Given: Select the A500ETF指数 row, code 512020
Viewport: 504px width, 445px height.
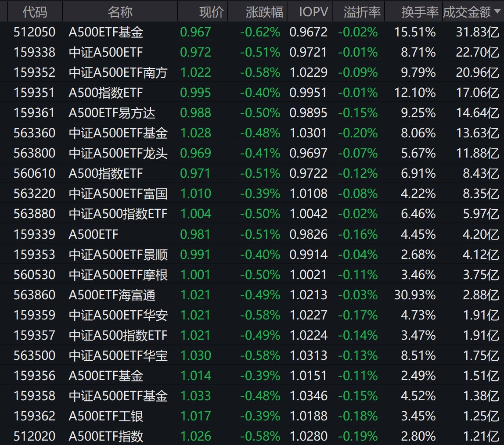Looking at the screenshot, I should (x=34, y=436).
